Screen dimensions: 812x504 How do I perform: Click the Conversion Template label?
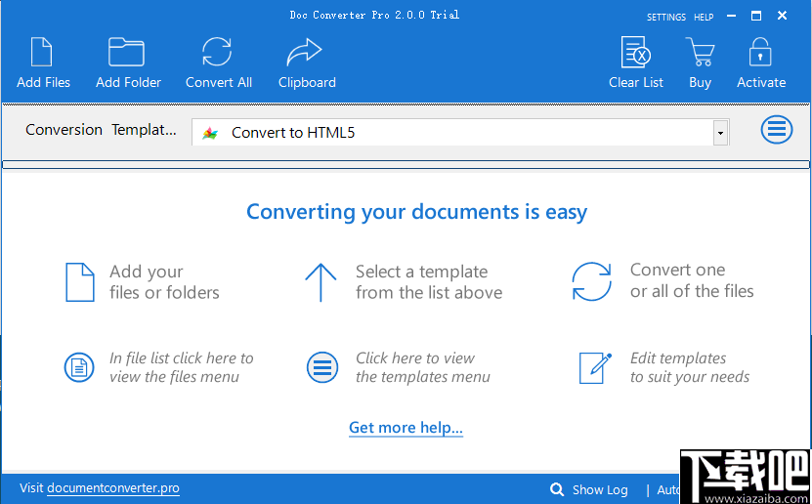pyautogui.click(x=101, y=130)
